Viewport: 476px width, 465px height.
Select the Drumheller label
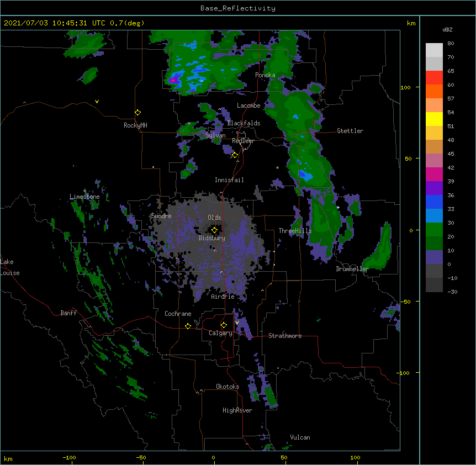[x=352, y=269]
